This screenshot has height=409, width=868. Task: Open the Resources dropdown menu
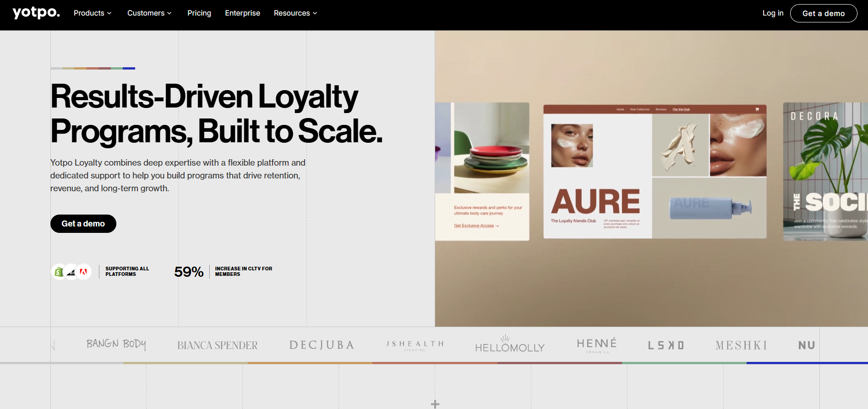(295, 13)
